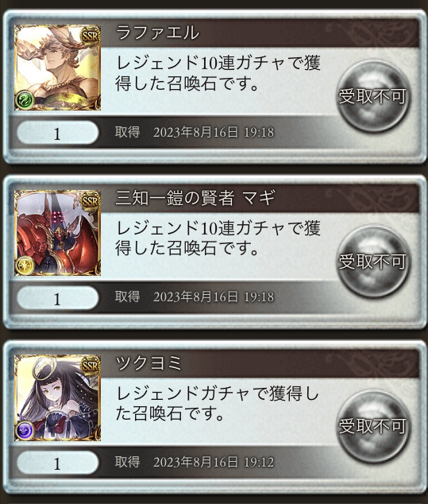
Task: Click the 受取不可 button for ツクヨミ
Action: (x=372, y=427)
